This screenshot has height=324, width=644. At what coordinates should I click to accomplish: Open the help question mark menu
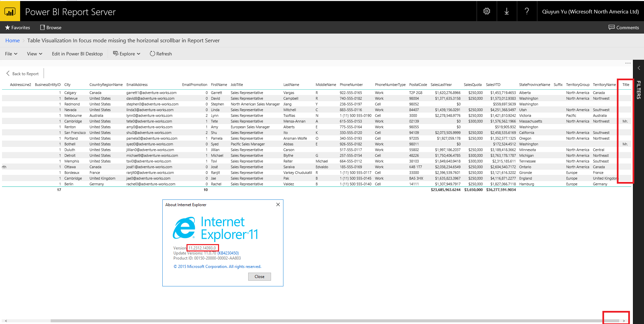pos(527,11)
